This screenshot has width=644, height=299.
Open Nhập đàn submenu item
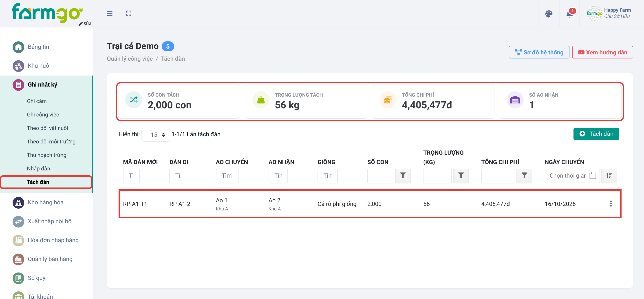38,169
